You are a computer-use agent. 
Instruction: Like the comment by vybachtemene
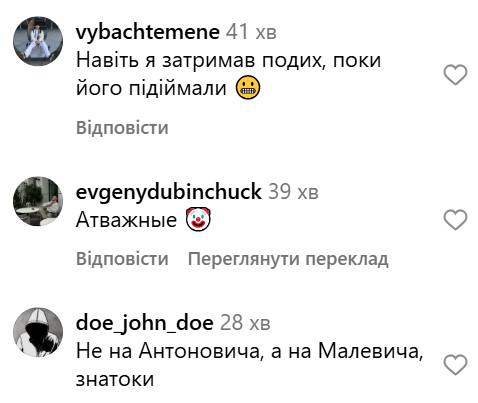[x=455, y=75]
